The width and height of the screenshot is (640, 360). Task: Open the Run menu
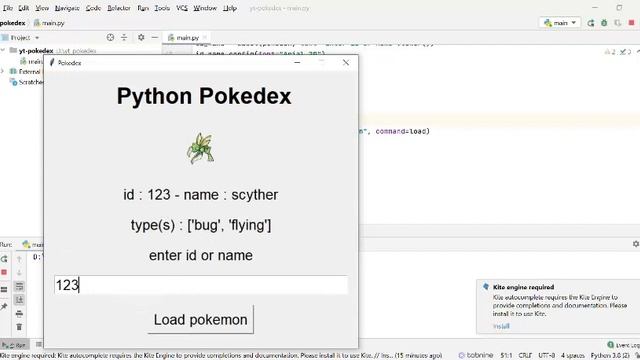[x=143, y=8]
